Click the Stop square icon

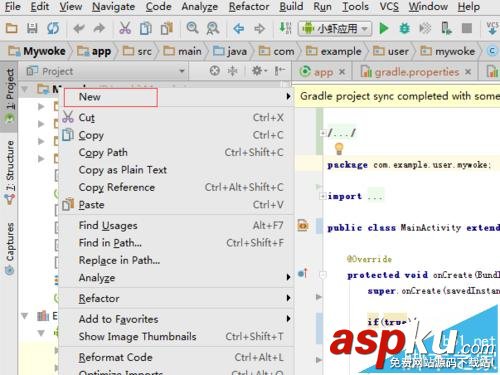(x=467, y=29)
